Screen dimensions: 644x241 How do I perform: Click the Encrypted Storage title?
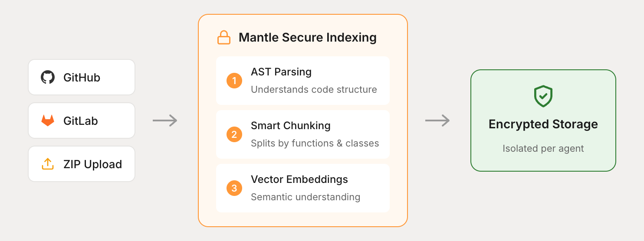543,124
